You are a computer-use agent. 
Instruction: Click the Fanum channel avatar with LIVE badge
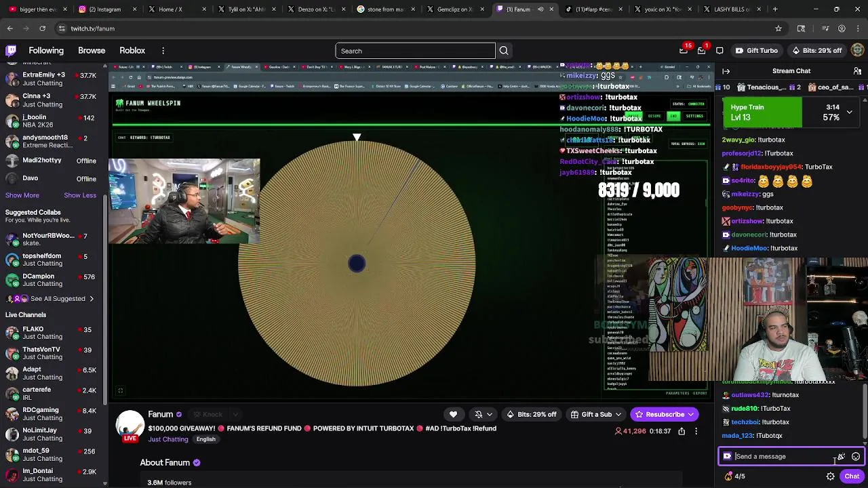pos(130,427)
